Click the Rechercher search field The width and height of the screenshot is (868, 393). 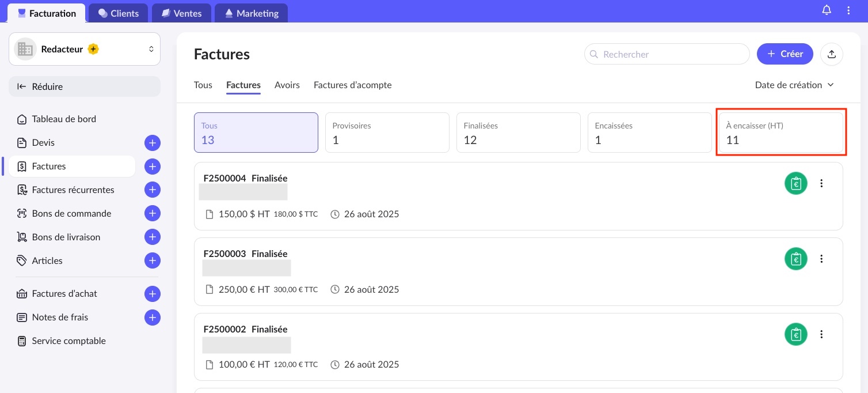pos(667,54)
